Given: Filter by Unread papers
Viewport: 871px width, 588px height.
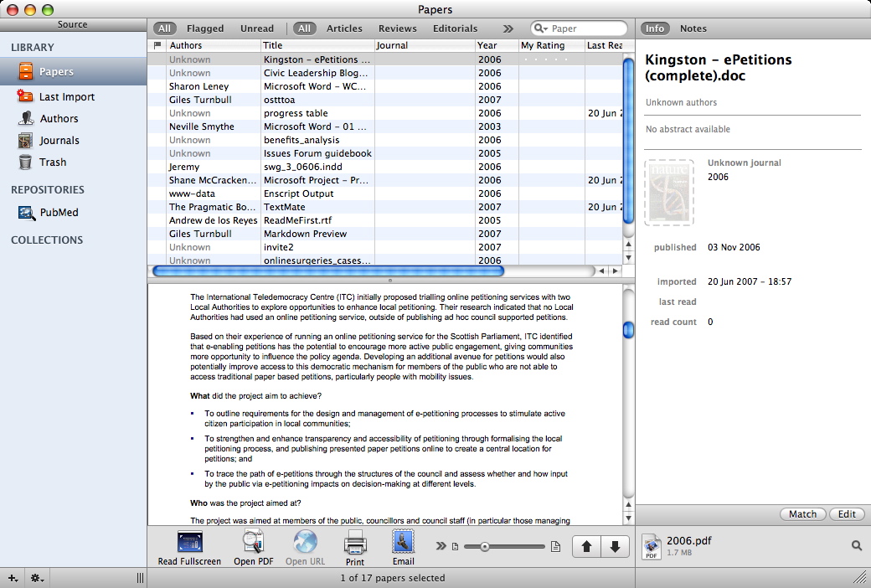Looking at the screenshot, I should click(x=256, y=28).
